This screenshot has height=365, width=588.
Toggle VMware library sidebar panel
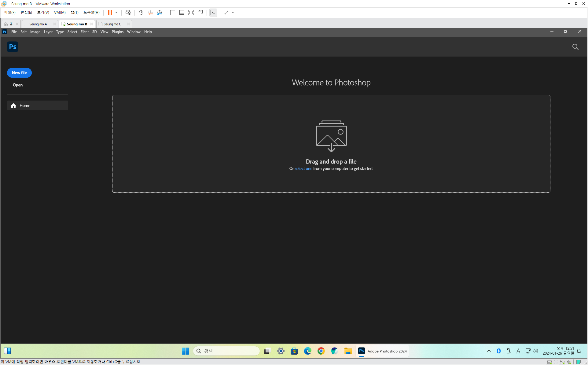173,13
